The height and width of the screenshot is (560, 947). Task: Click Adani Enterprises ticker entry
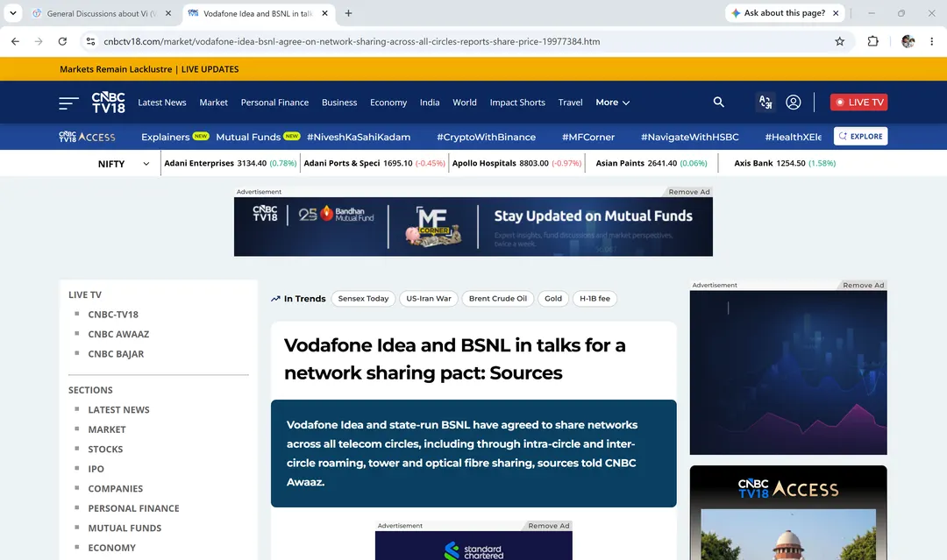(x=230, y=164)
